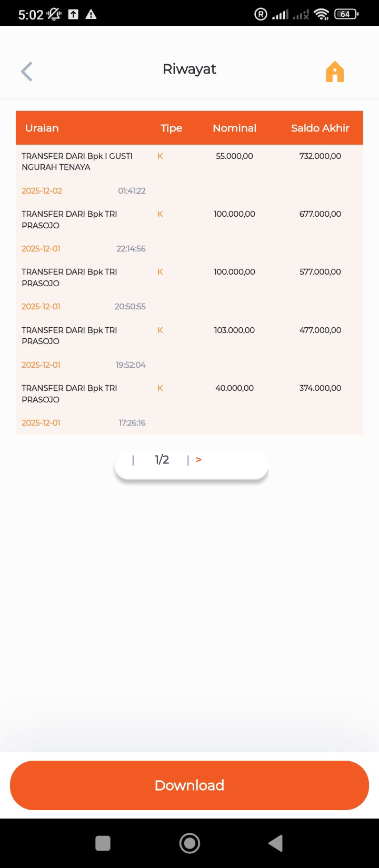
Task: Tap the 1/2 page indicator
Action: [162, 460]
